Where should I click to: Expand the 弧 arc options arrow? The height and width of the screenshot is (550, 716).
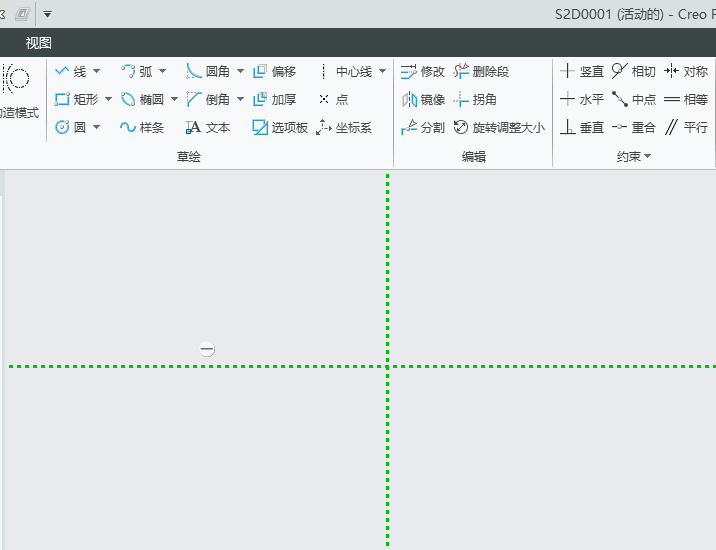coord(163,71)
